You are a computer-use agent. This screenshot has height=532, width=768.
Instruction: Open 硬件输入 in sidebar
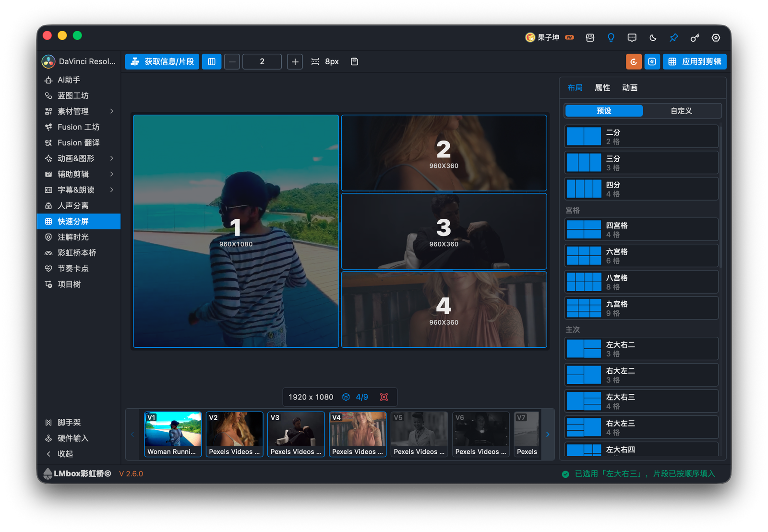79,438
